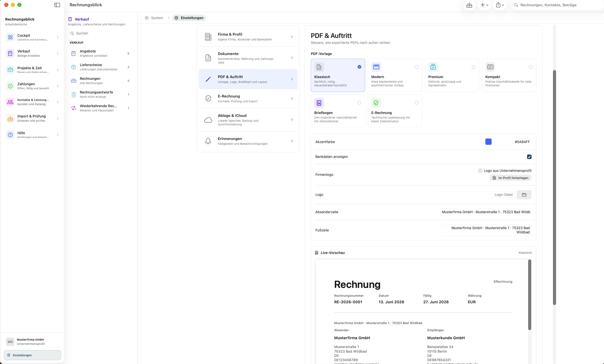The width and height of the screenshot is (604, 364).
Task: Click the Suchen field in Verkauf panel
Action: coord(101,33)
